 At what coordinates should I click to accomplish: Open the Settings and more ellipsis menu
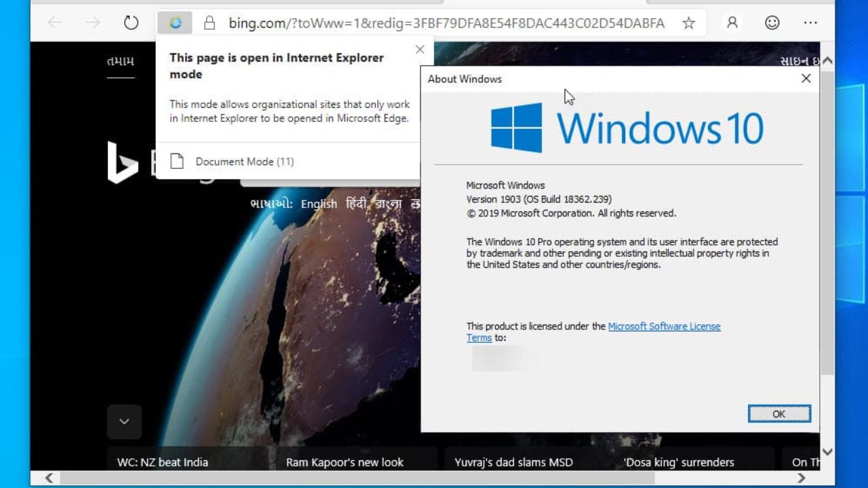pos(810,23)
